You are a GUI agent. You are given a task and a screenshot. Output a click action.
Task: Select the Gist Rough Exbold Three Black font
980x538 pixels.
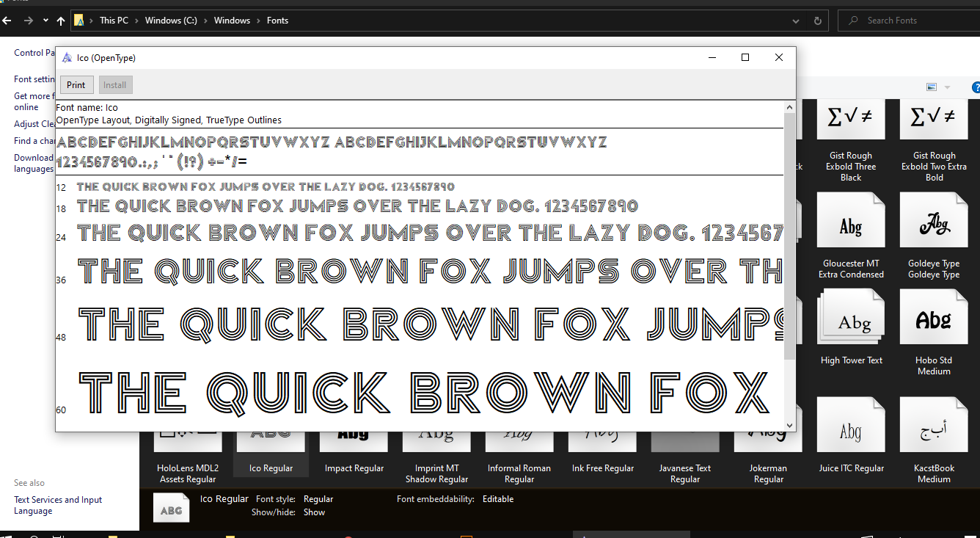tap(851, 142)
